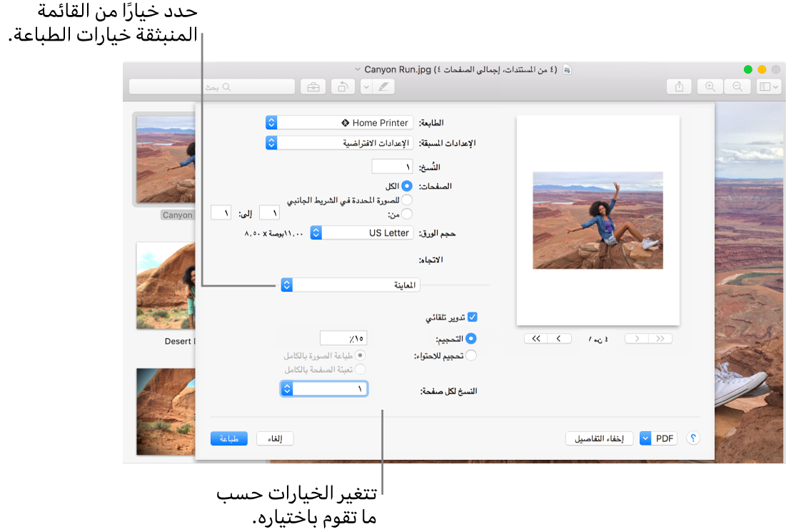Click the Zoom In magnifier icon

[x=710, y=86]
